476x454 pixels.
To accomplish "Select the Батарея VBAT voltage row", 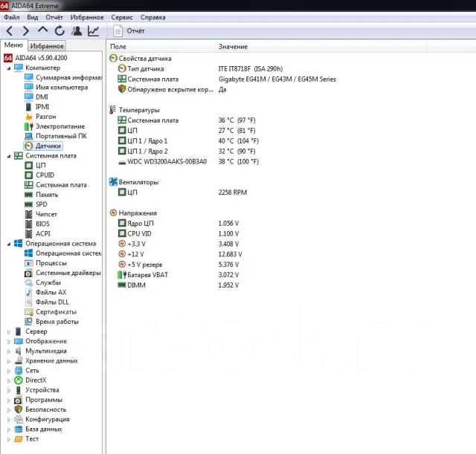I will point(178,275).
